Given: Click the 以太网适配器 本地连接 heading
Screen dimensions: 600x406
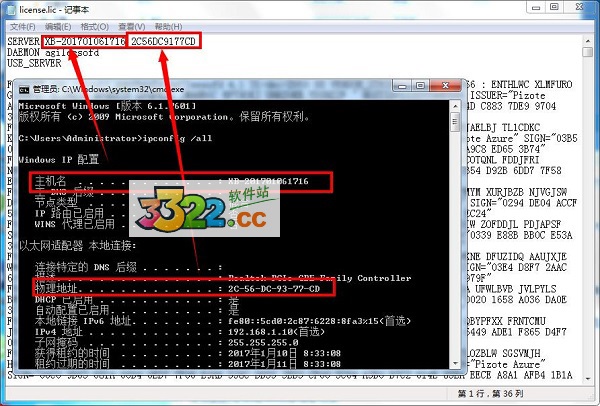Looking at the screenshot, I should [x=78, y=246].
